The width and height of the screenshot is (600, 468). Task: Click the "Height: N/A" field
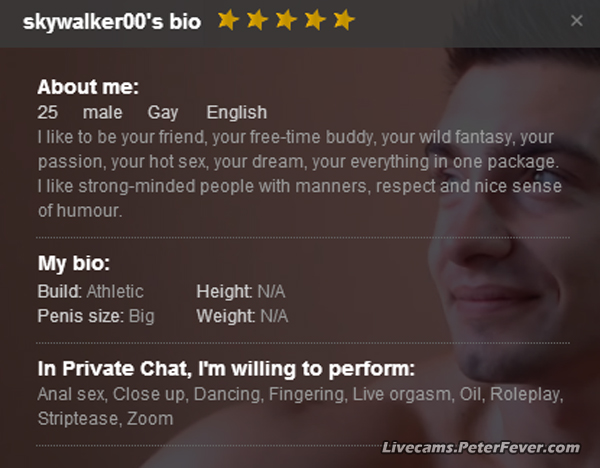click(x=241, y=291)
